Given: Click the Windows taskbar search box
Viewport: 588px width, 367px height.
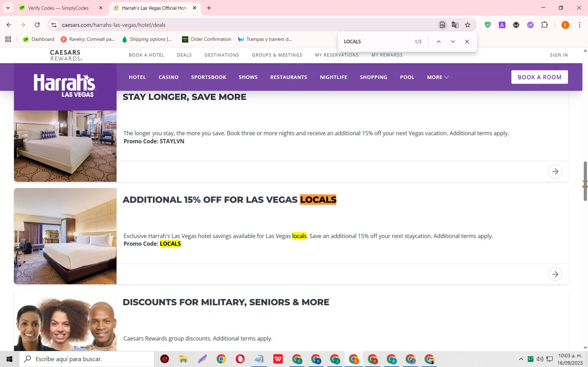Looking at the screenshot, I should 87,359.
